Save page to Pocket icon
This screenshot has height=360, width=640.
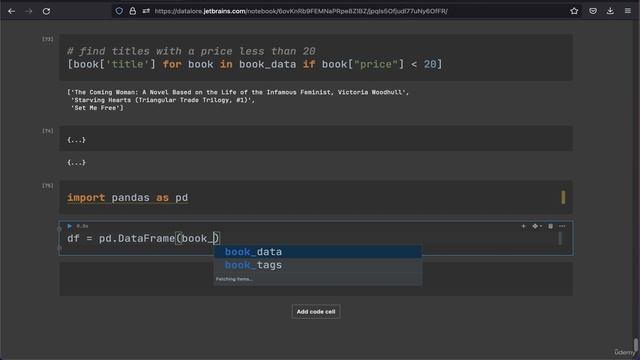click(x=593, y=11)
